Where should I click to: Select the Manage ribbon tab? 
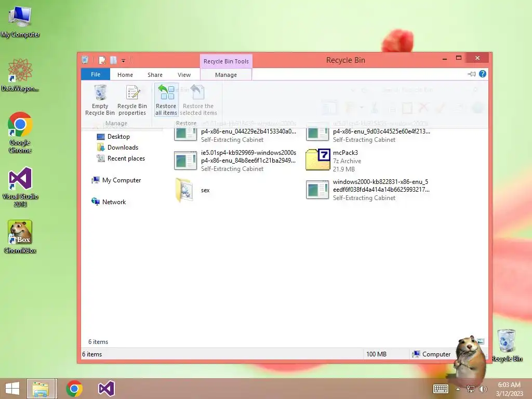pos(226,75)
